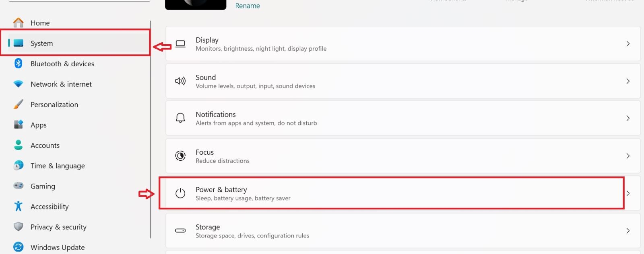The image size is (644, 254).
Task: Expand Display settings chevron
Action: pos(628,44)
